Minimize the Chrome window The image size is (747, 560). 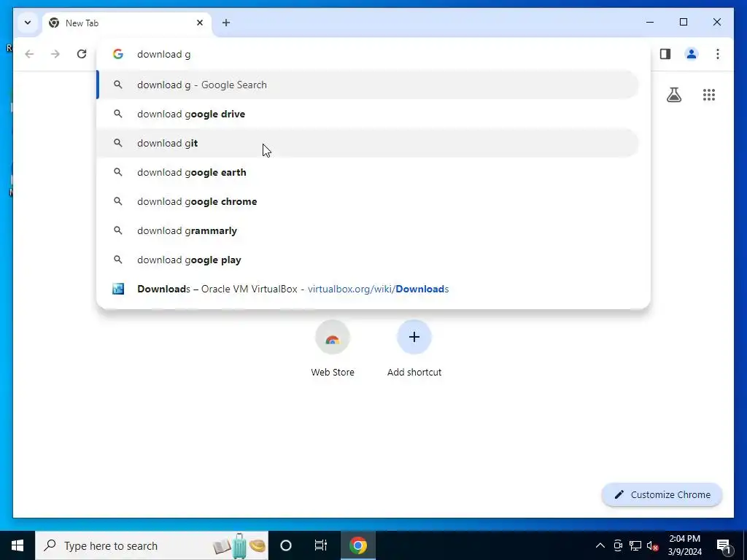[x=650, y=22]
